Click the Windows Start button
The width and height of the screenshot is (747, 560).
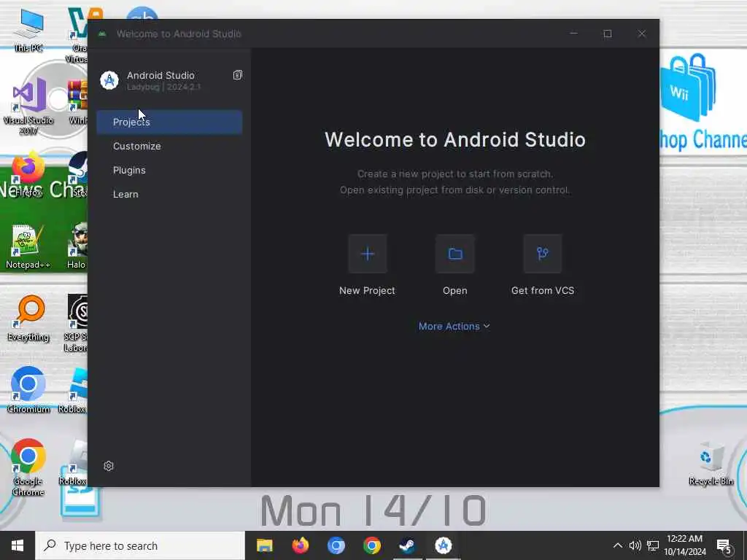pyautogui.click(x=18, y=545)
